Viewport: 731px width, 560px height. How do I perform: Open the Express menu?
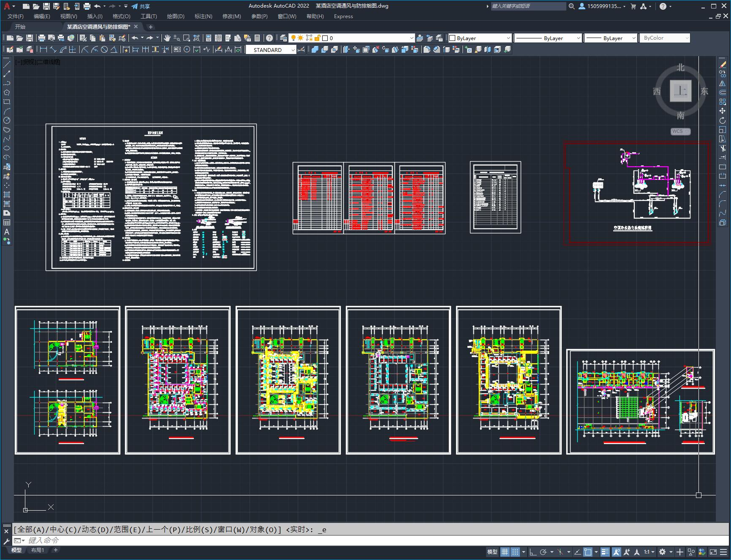(x=343, y=16)
